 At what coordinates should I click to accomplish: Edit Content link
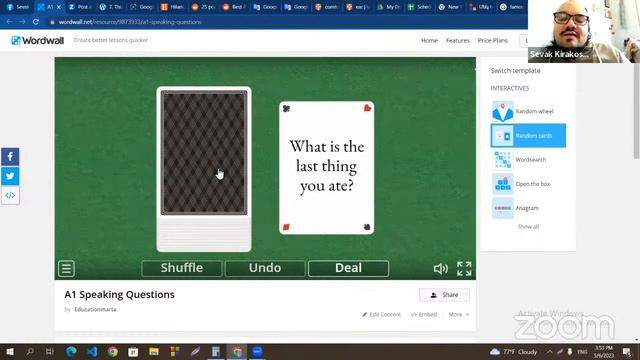[381, 314]
